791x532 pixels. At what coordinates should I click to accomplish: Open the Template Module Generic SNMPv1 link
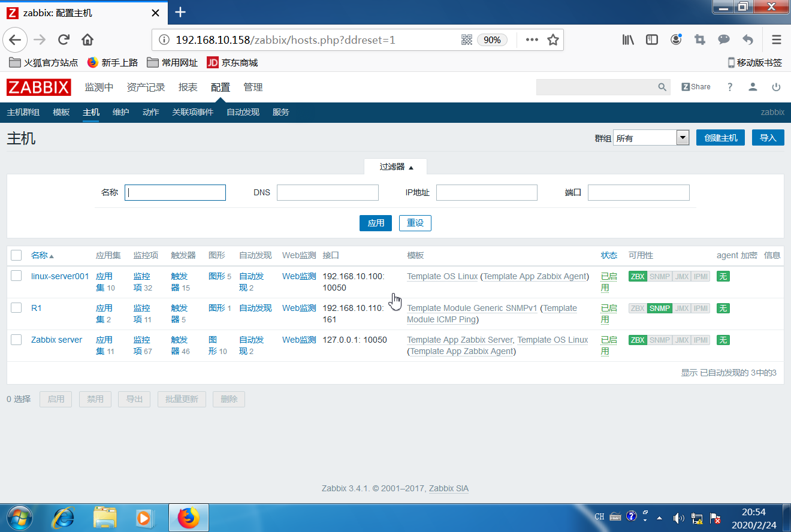click(x=472, y=308)
